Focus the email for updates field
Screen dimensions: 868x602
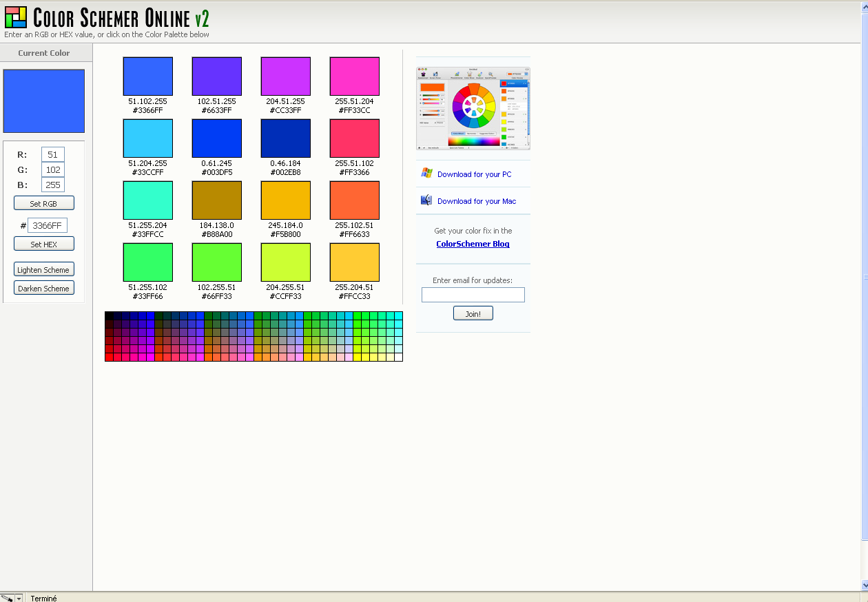[473, 295]
